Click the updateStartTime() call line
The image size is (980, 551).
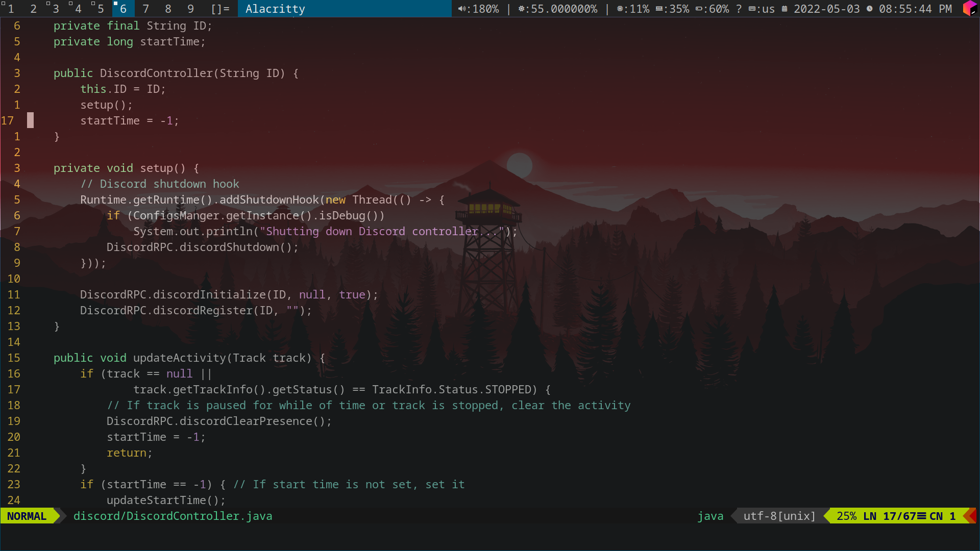coord(166,500)
